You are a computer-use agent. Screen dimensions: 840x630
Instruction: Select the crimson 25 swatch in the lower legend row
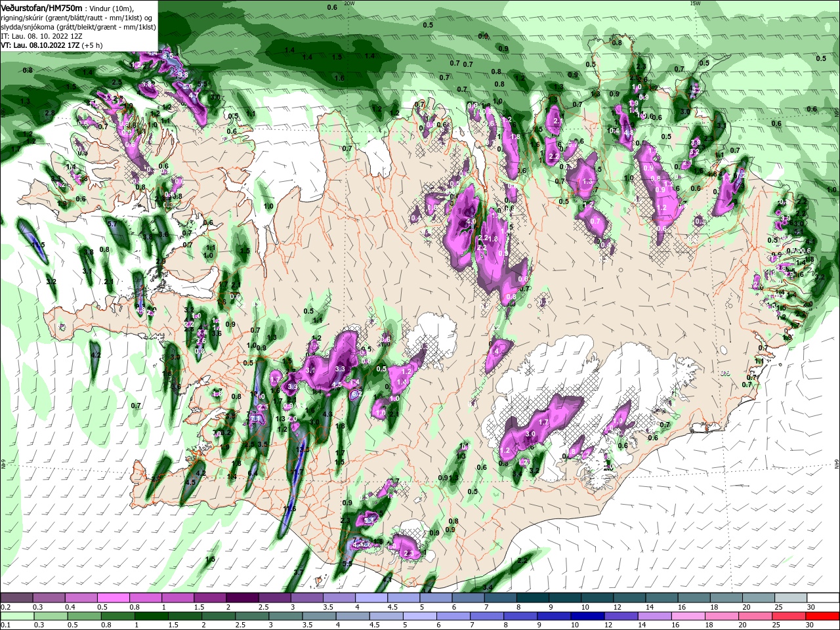tap(788, 616)
